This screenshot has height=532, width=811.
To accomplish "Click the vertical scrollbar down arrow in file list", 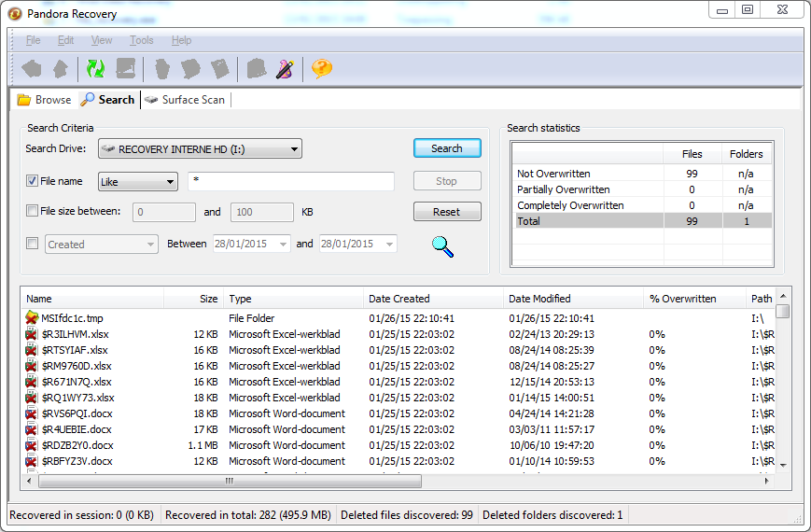I will click(x=783, y=465).
